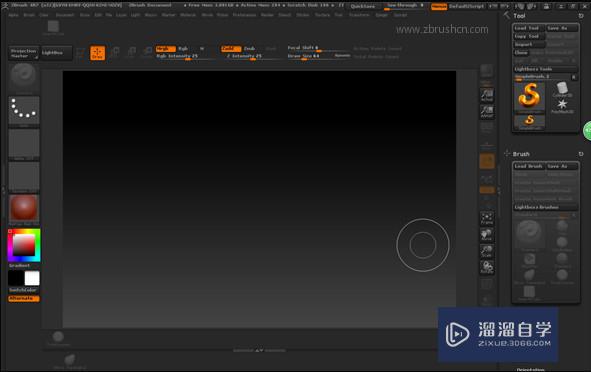Pick a color in the color picker square

point(24,245)
